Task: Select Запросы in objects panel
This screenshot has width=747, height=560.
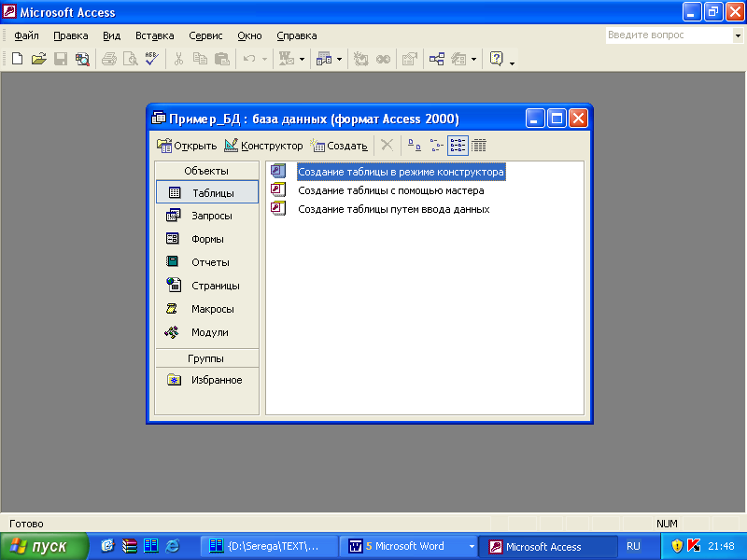Action: click(206, 216)
